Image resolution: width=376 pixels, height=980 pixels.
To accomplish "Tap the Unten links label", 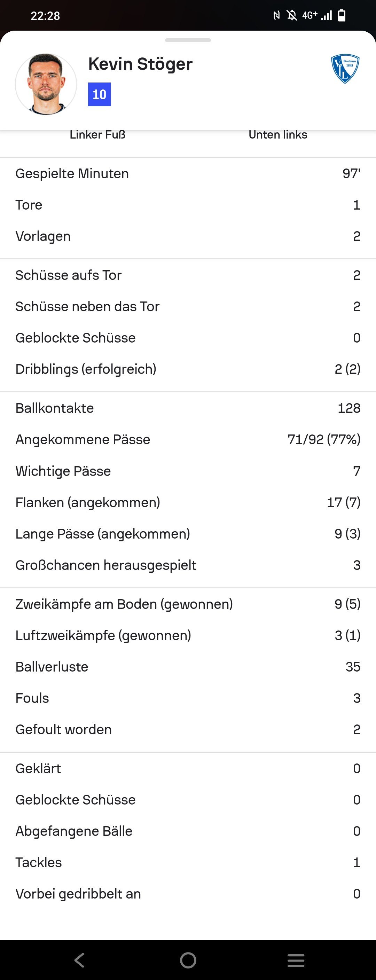I will pos(278,135).
